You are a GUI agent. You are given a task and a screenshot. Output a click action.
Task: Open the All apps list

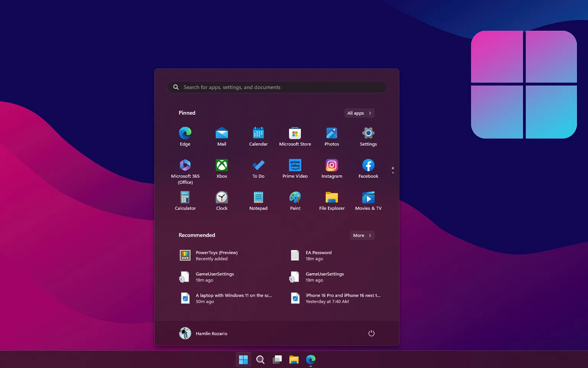[x=359, y=113]
